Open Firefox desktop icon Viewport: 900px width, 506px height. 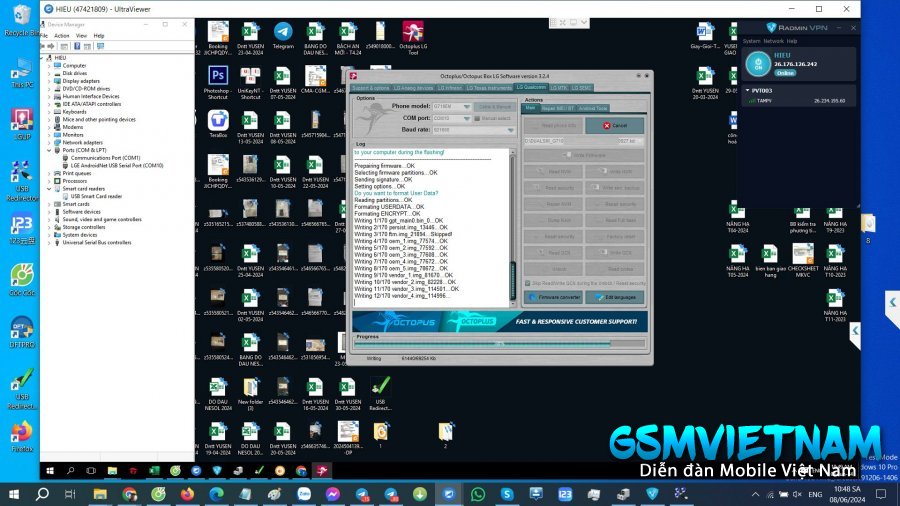[x=22, y=437]
